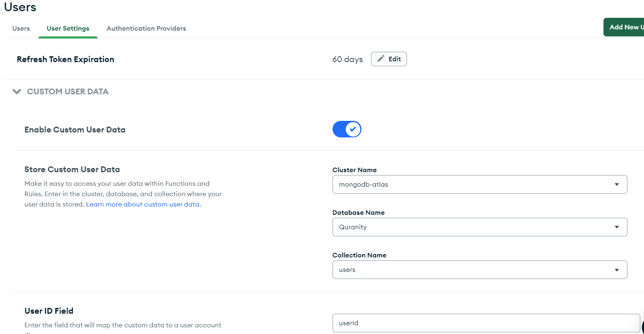Screen dimensions: 644x334
Task: Edit the Refresh Token Expiration value
Action: coord(389,59)
